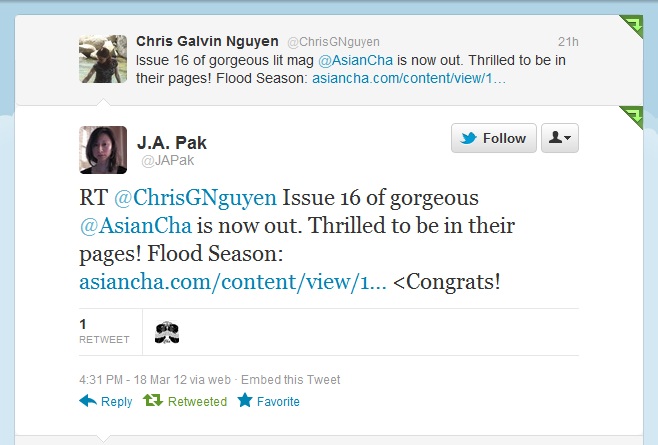Follow the asiancha.com link in the main tweet
This screenshot has width=658, height=445.
(x=233, y=282)
